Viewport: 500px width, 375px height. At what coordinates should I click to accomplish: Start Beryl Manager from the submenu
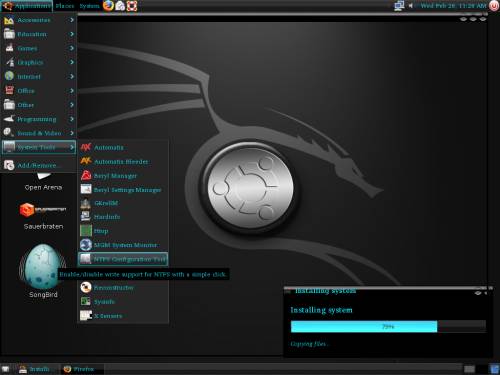click(x=123, y=176)
